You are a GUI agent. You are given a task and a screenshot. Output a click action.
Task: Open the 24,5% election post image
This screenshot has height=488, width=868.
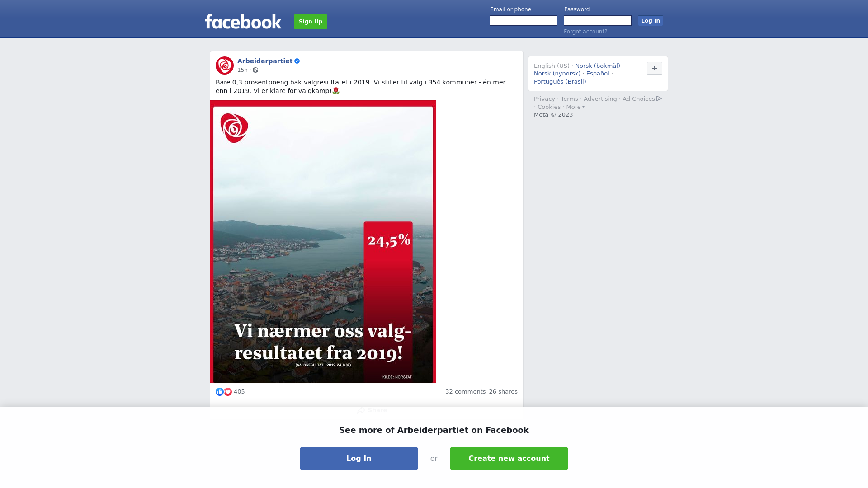[x=323, y=242]
